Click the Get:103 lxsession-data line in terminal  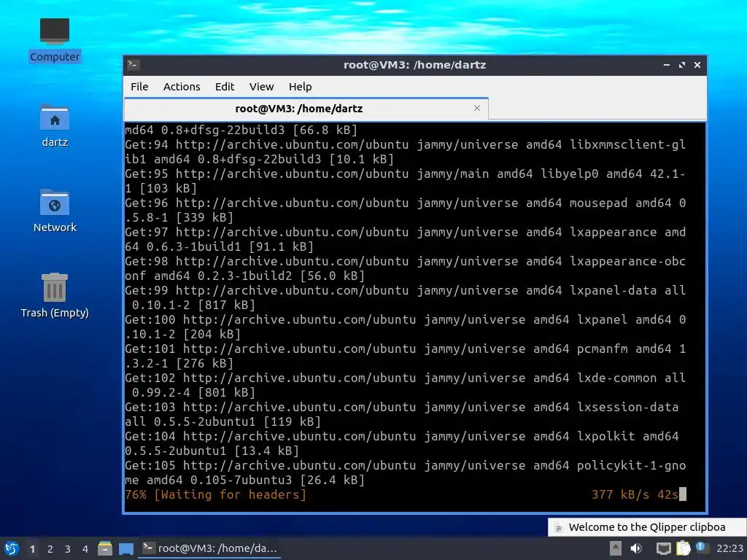402,414
